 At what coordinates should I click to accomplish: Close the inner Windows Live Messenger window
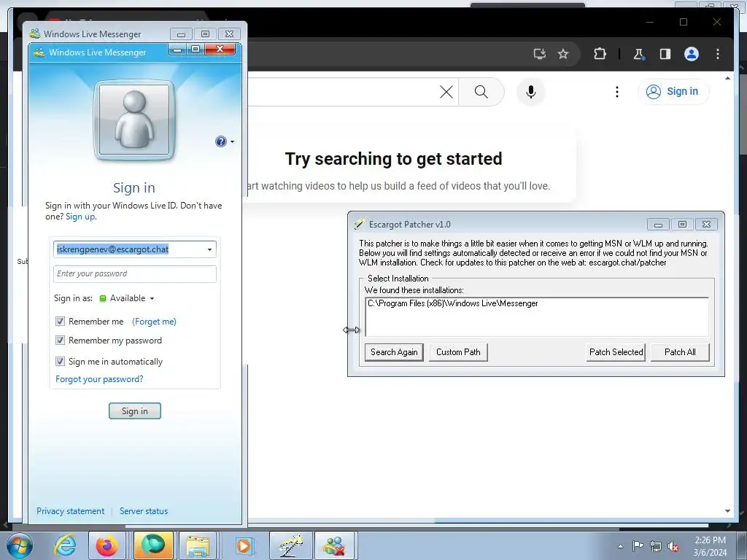click(220, 49)
